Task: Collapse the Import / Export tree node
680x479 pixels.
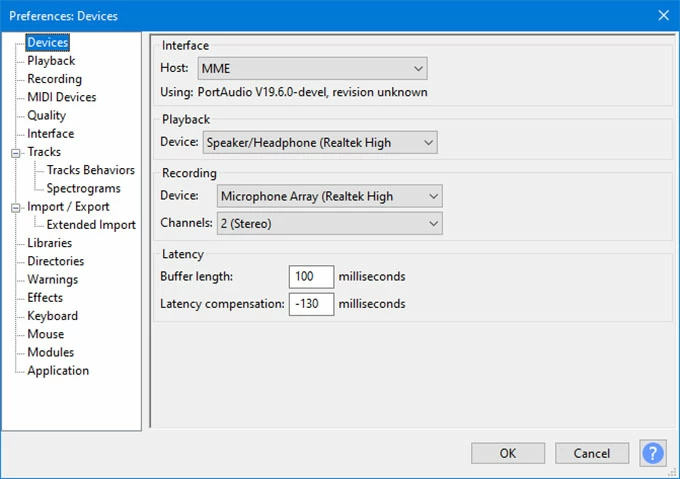Action: (16, 207)
